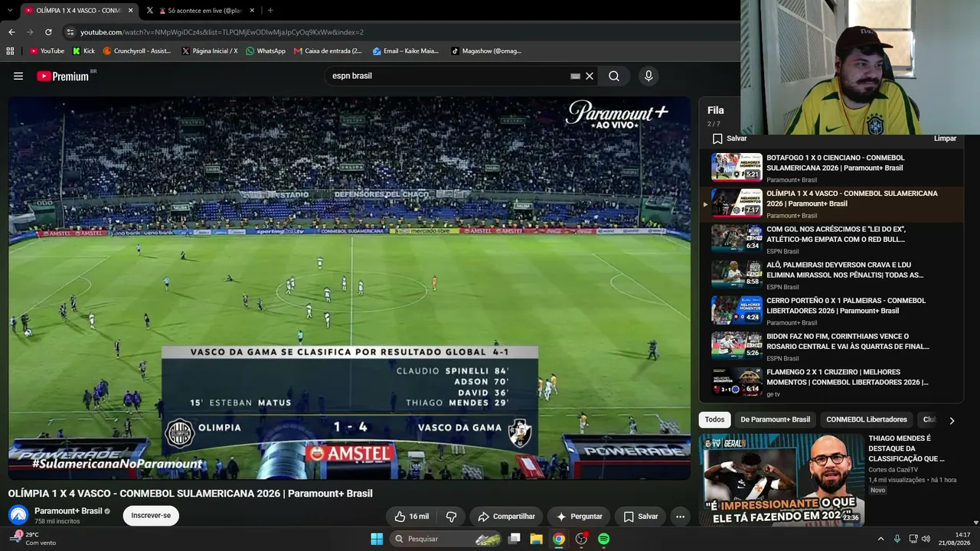Open the YouTube guide hamburger menu
The height and width of the screenshot is (551, 980).
coord(18,76)
